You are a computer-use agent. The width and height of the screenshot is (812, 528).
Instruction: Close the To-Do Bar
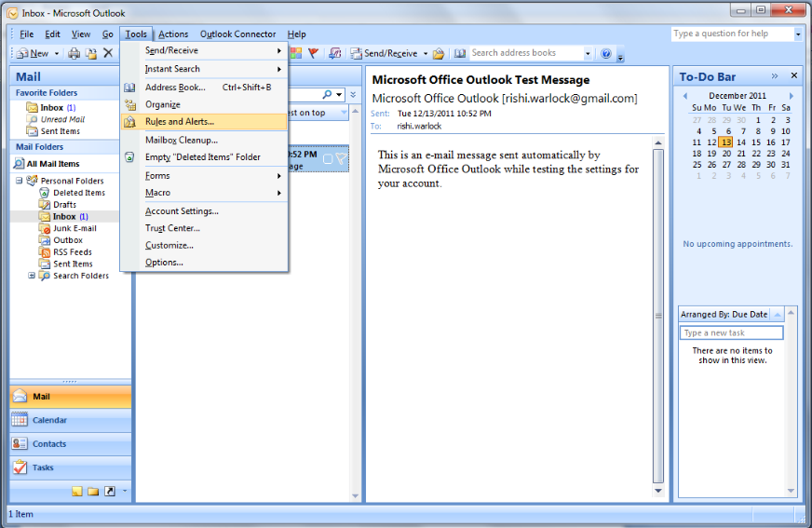pos(794,76)
